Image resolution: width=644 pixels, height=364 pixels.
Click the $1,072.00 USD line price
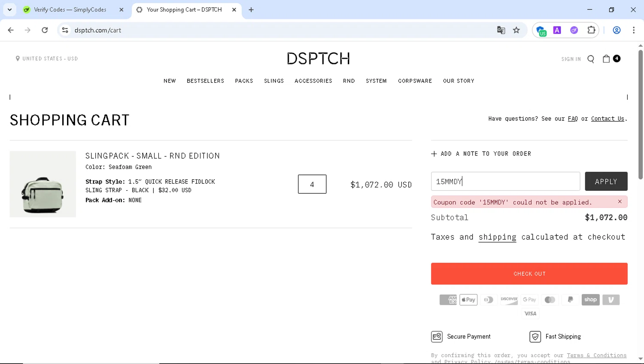click(381, 184)
